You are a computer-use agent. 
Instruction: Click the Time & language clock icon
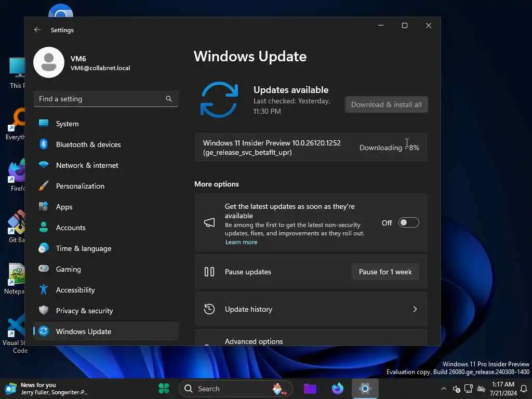click(44, 248)
